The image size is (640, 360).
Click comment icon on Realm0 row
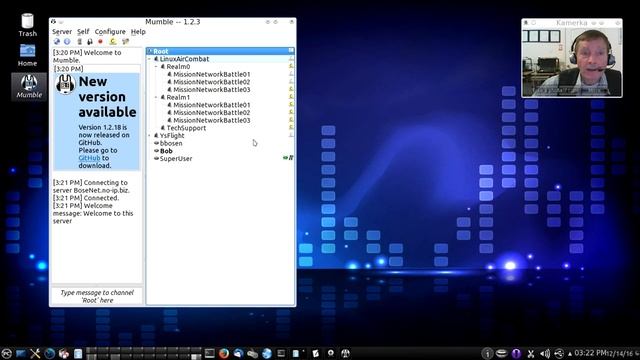point(291,66)
